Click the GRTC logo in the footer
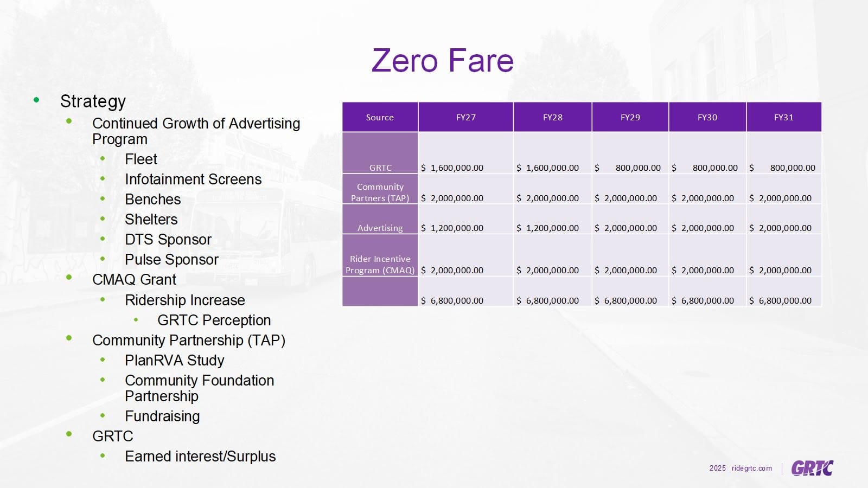The image size is (868, 488). tap(812, 468)
